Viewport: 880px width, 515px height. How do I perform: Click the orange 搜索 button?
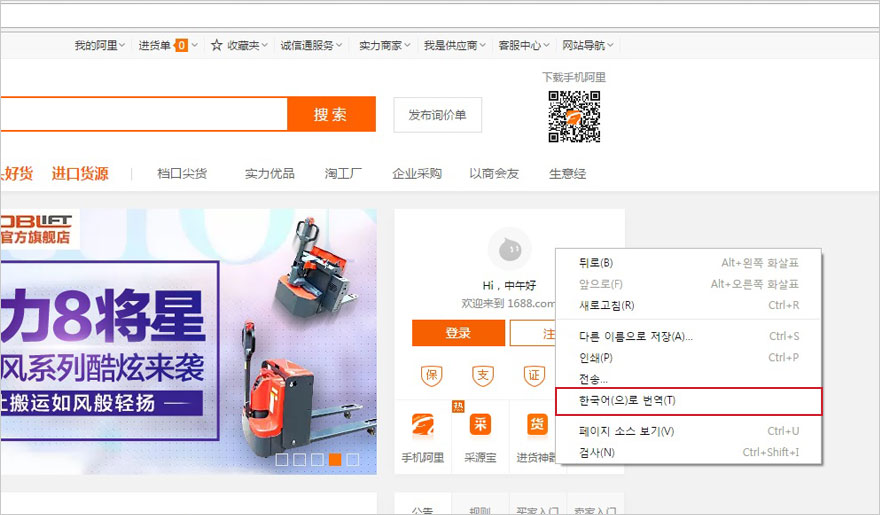331,114
